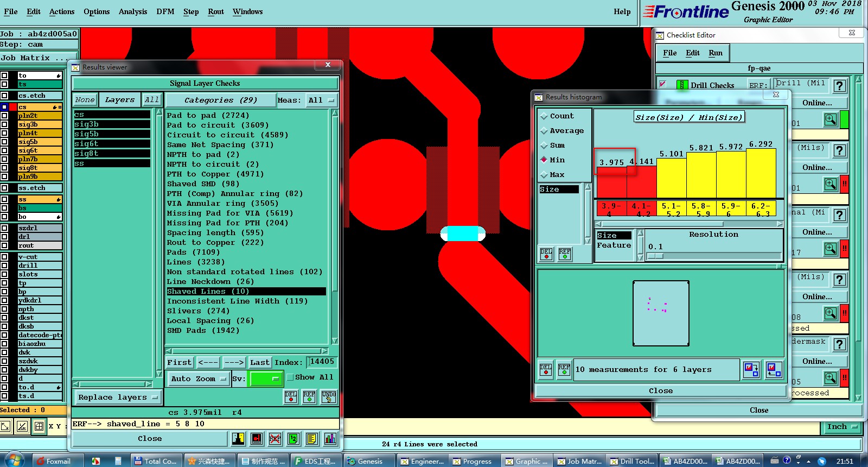The width and height of the screenshot is (868, 467).
Task: Go to next result with '--->' button
Action: 234,363
